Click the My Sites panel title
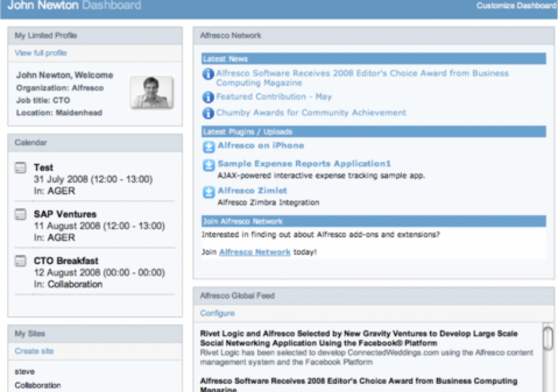The width and height of the screenshot is (558, 392). (30, 334)
